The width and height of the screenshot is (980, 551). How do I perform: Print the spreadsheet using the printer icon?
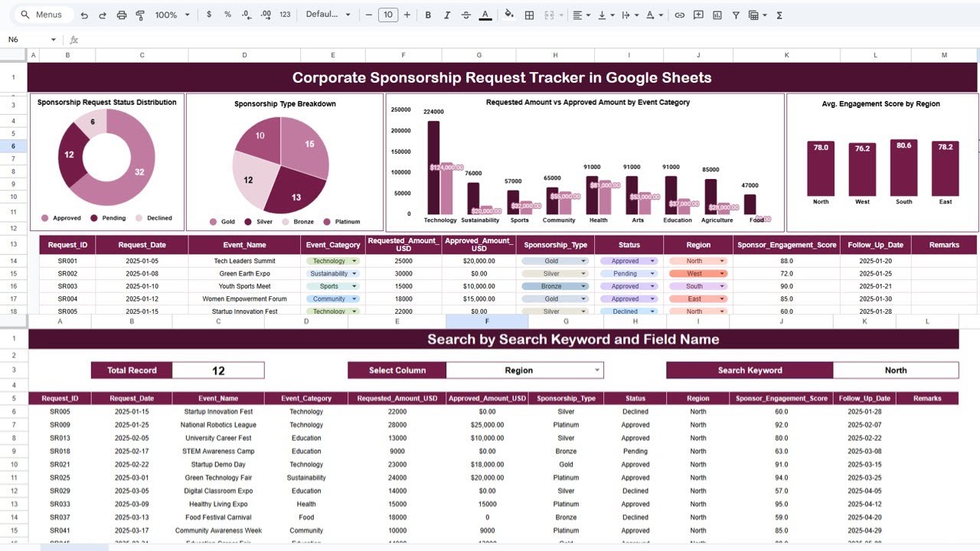coord(122,15)
